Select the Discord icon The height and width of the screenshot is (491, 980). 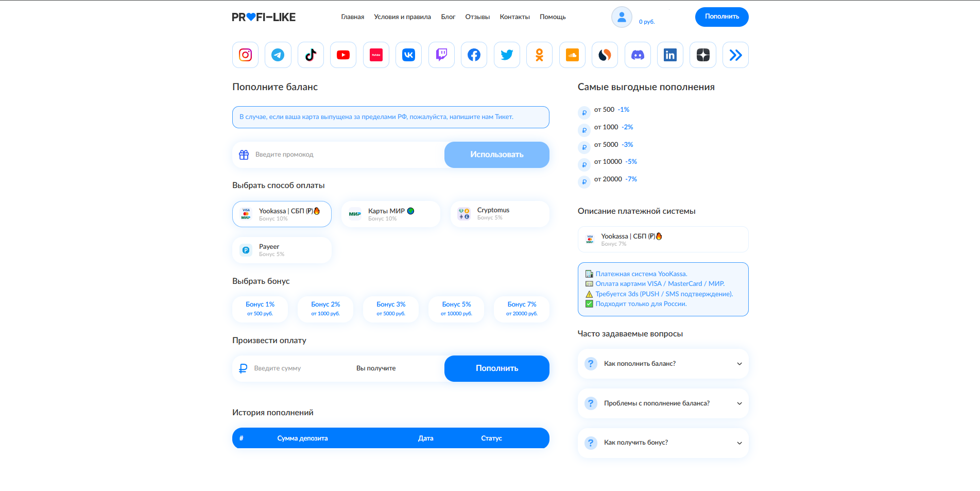point(638,55)
